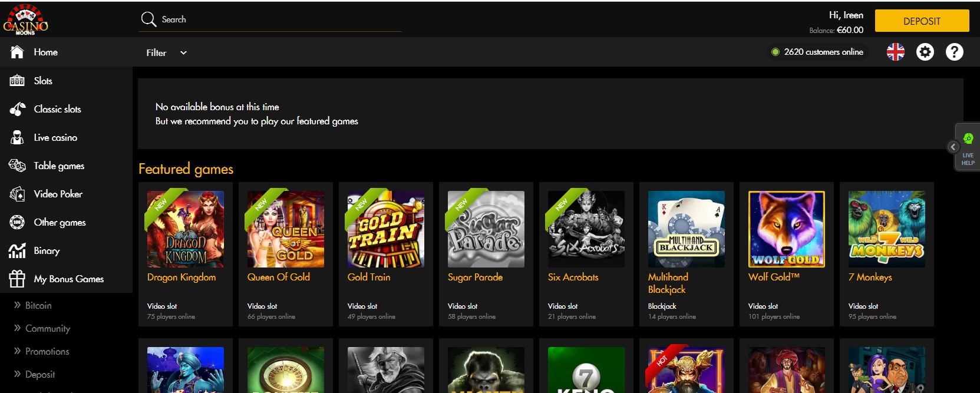Click the No available bonus message
Viewport: 980px width, 393px height.
tap(217, 107)
